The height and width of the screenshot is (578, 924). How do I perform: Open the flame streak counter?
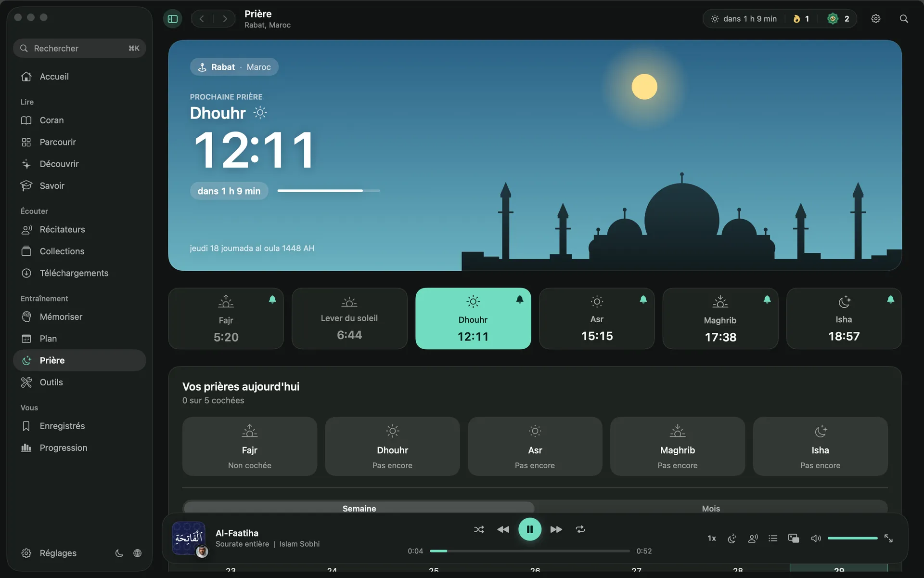click(x=801, y=19)
